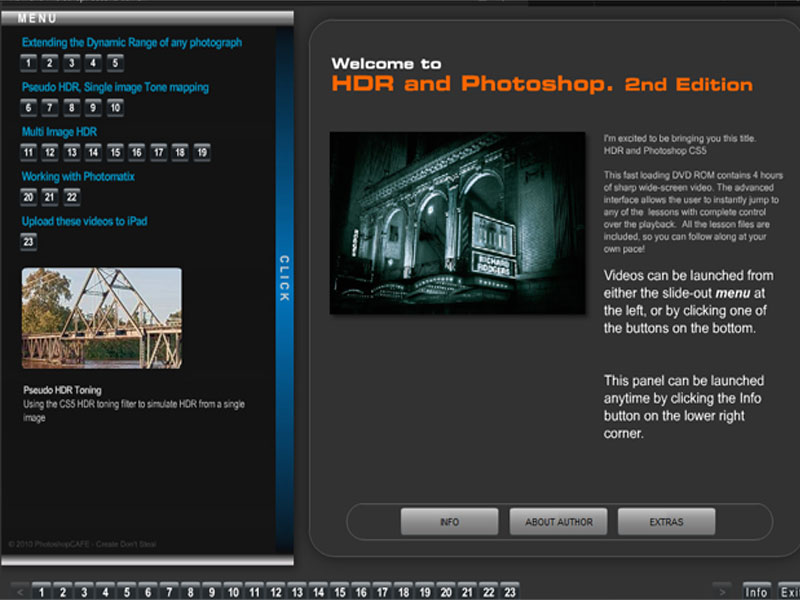The image size is (800, 600).
Task: Click the Info button in the bottom bar
Action: (756, 591)
